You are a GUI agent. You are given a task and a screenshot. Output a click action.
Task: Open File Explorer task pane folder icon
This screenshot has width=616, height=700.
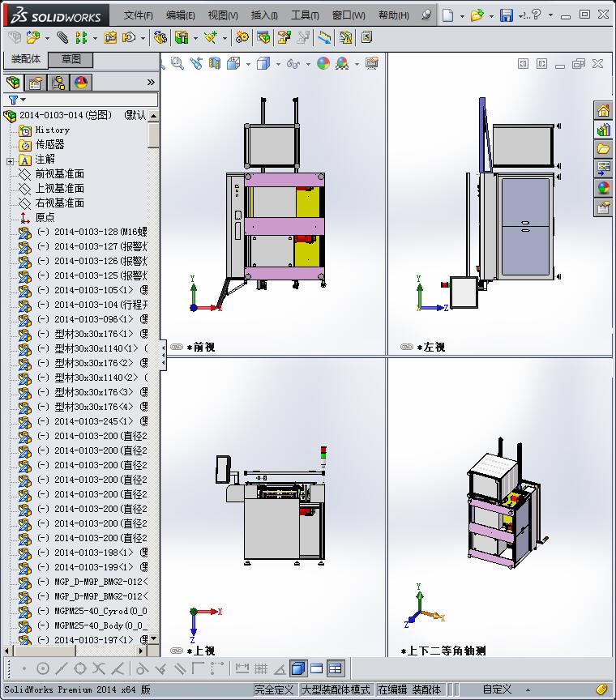point(604,148)
